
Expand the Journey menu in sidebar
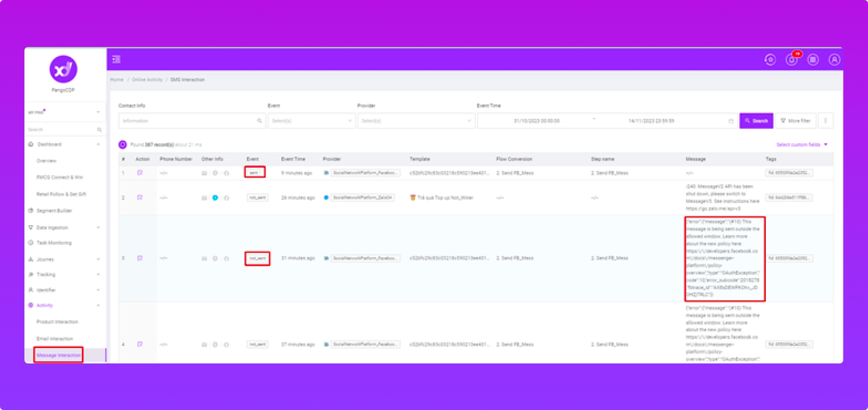tap(63, 259)
